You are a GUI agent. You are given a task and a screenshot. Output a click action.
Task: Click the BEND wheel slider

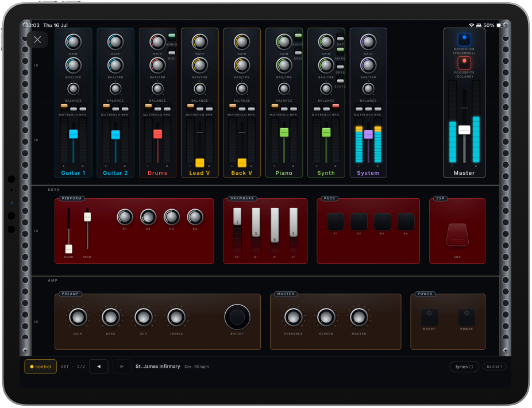(69, 249)
